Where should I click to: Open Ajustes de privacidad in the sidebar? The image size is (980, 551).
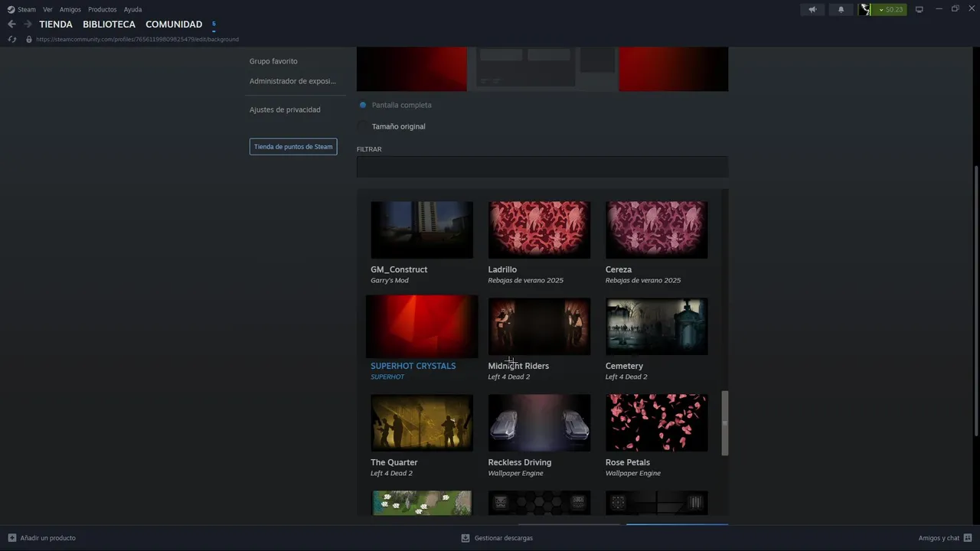click(x=285, y=109)
